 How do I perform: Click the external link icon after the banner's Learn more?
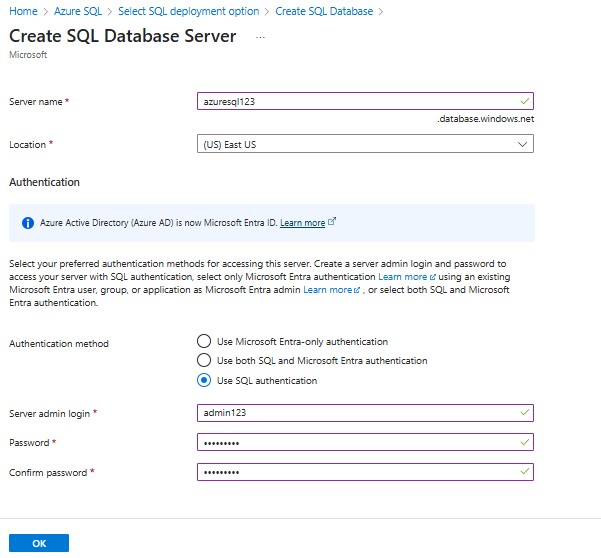[332, 222]
